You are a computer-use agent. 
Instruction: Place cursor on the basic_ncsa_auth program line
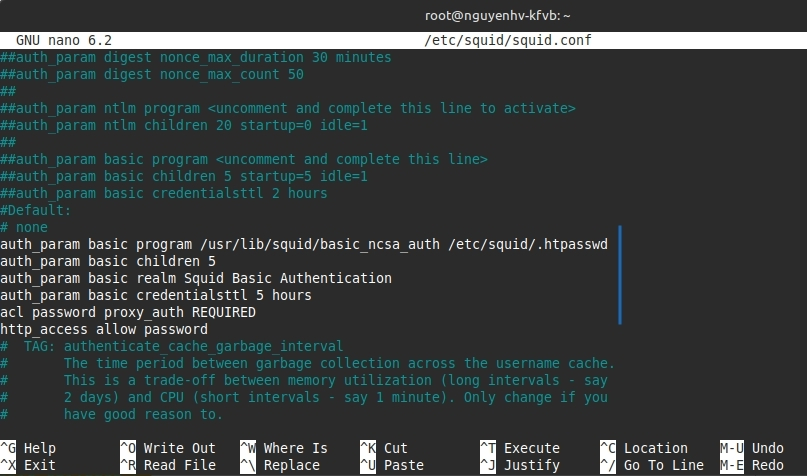[x=300, y=244]
